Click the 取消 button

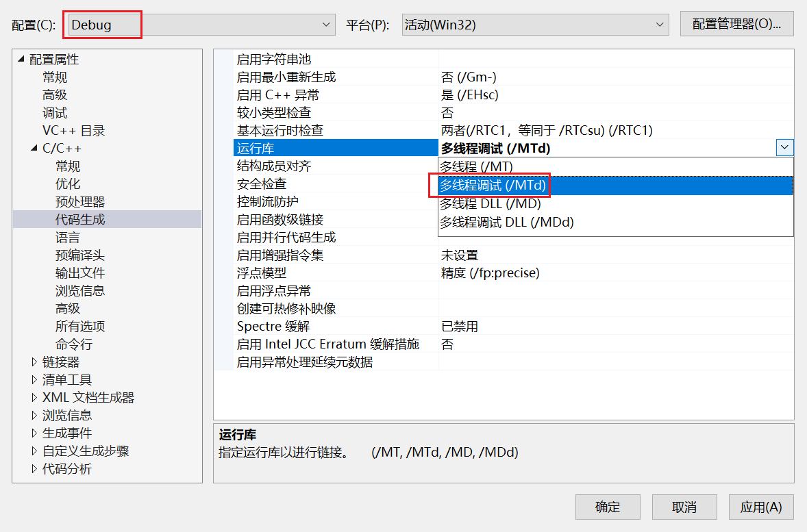pos(684,507)
